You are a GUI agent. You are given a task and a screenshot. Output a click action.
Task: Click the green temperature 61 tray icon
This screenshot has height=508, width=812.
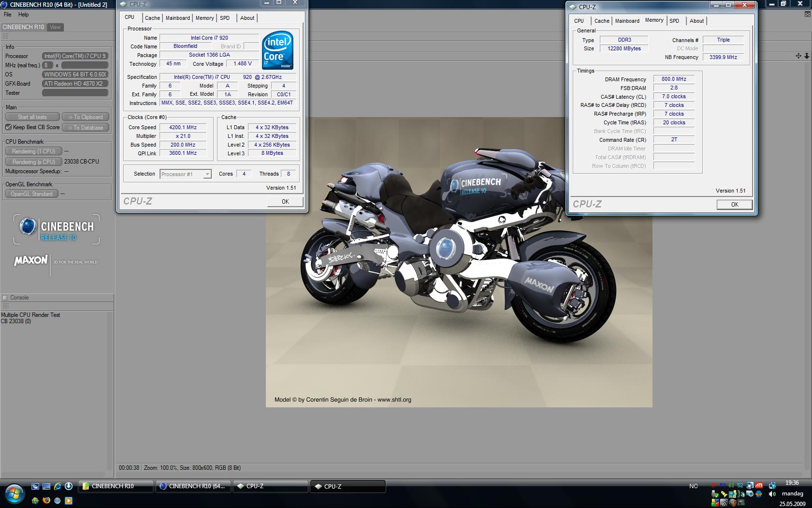pyautogui.click(x=731, y=485)
